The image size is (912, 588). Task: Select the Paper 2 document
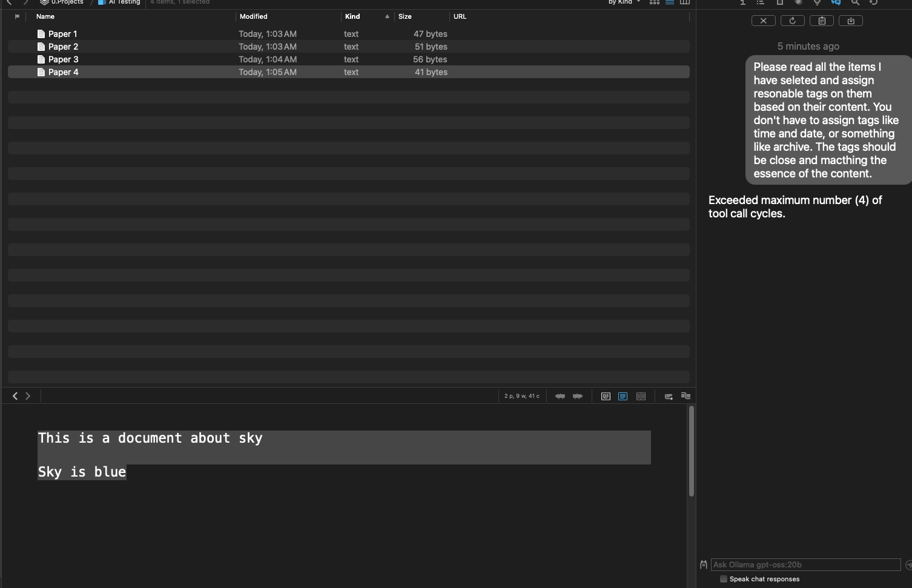(x=63, y=47)
